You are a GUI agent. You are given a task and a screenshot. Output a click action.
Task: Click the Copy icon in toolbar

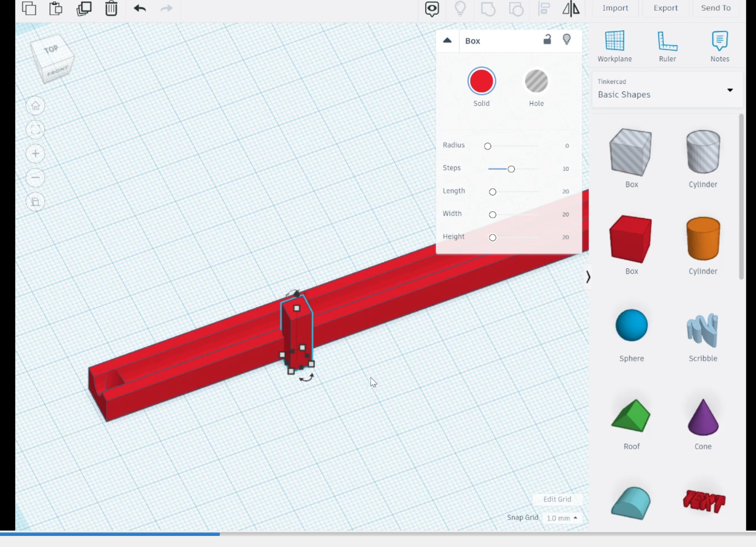[29, 8]
